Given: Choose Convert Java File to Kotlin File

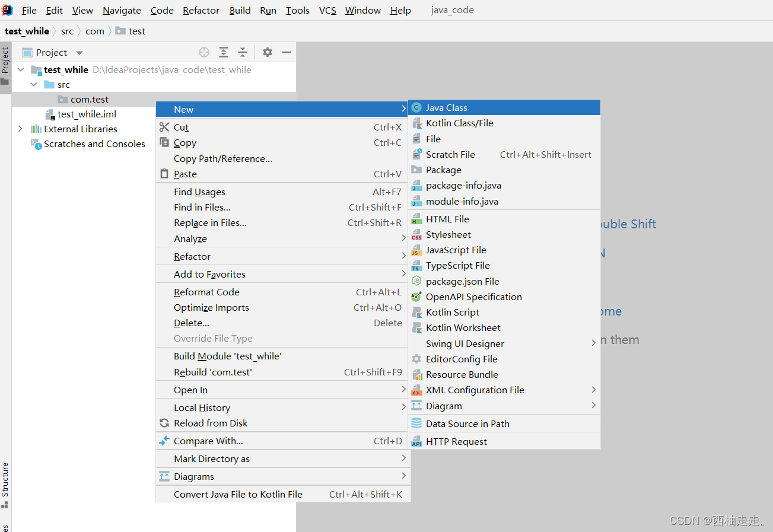Looking at the screenshot, I should click(x=282, y=494).
